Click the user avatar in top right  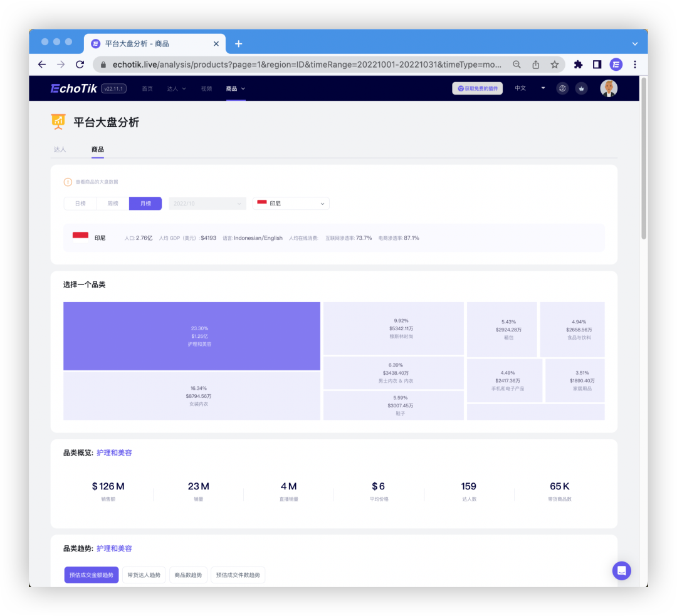(609, 88)
